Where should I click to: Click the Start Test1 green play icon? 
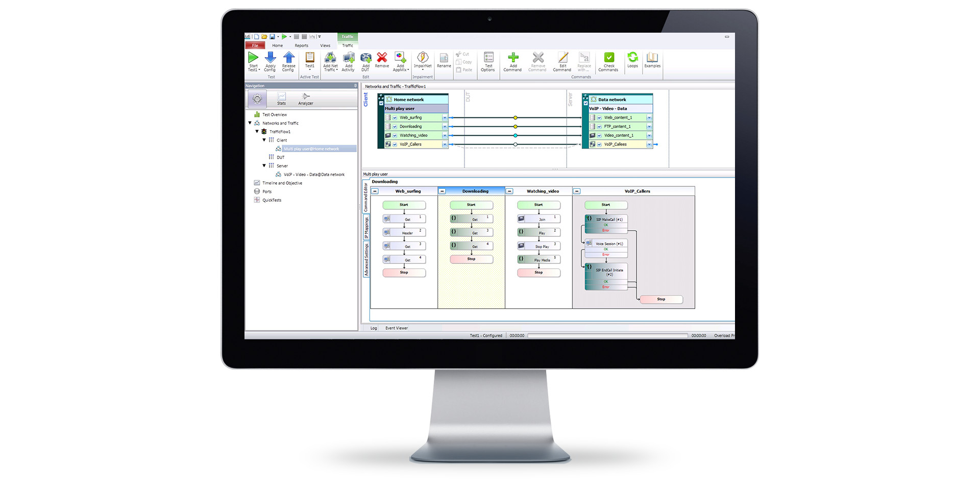click(x=253, y=58)
